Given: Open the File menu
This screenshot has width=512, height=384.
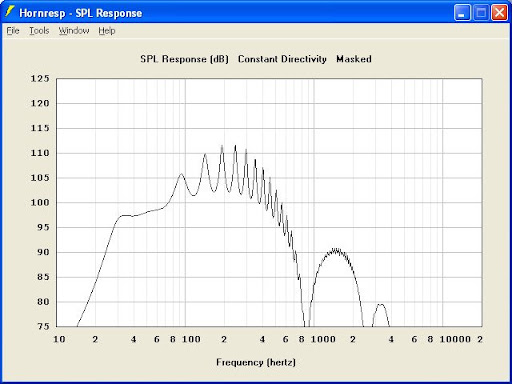Looking at the screenshot, I should click(13, 31).
